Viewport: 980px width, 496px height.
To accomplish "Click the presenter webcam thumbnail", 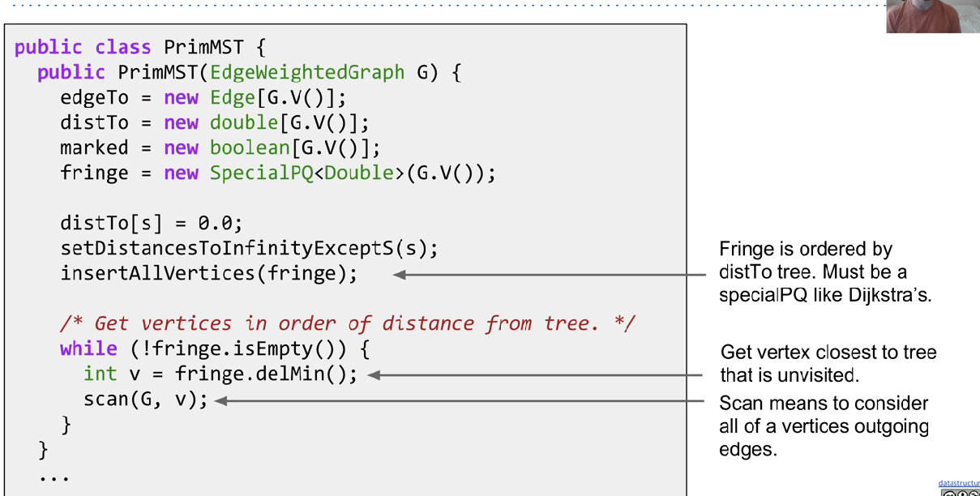I will 932,16.
